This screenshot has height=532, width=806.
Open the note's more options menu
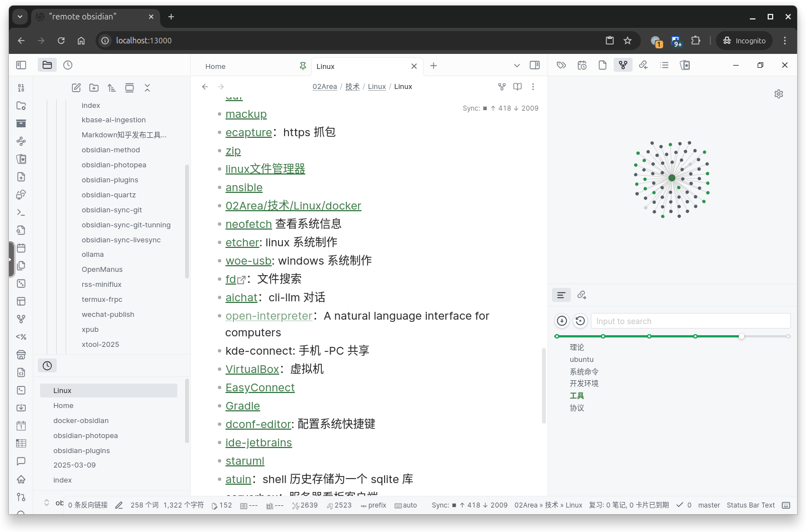pyautogui.click(x=533, y=87)
